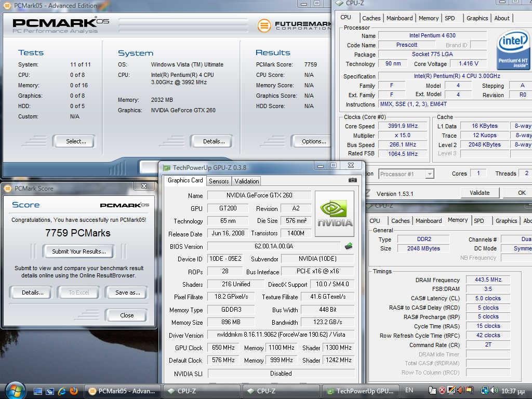Viewport: 532px width, 399px height.
Task: Click the NVIDIA logo in GPU-Z
Action: (x=335, y=214)
